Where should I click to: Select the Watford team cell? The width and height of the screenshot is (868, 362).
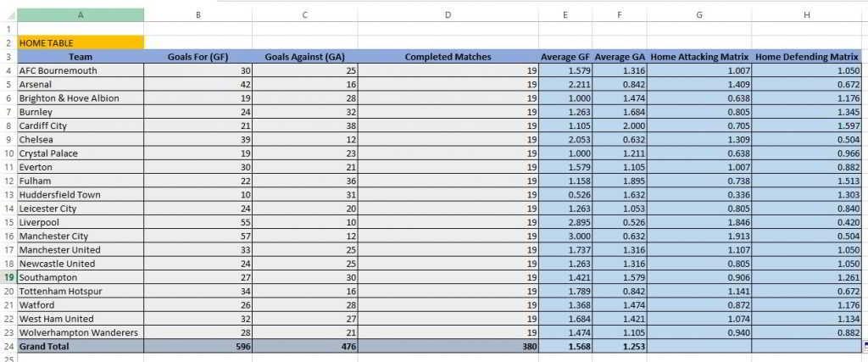(81, 305)
